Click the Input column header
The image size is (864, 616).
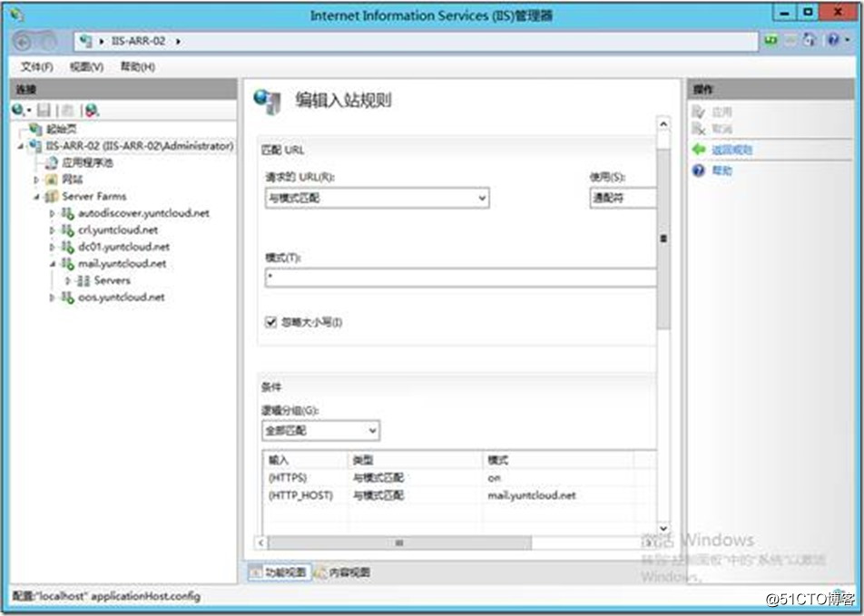tap(306, 460)
